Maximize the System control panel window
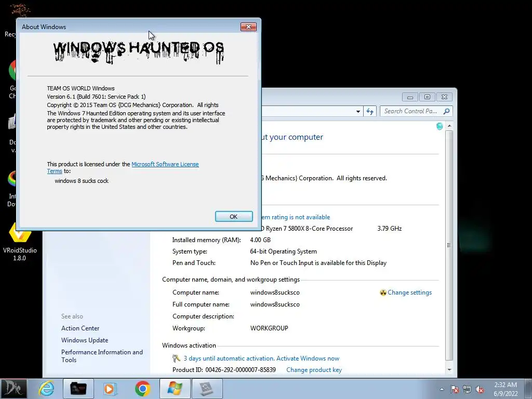This screenshot has width=532, height=399. [427, 97]
